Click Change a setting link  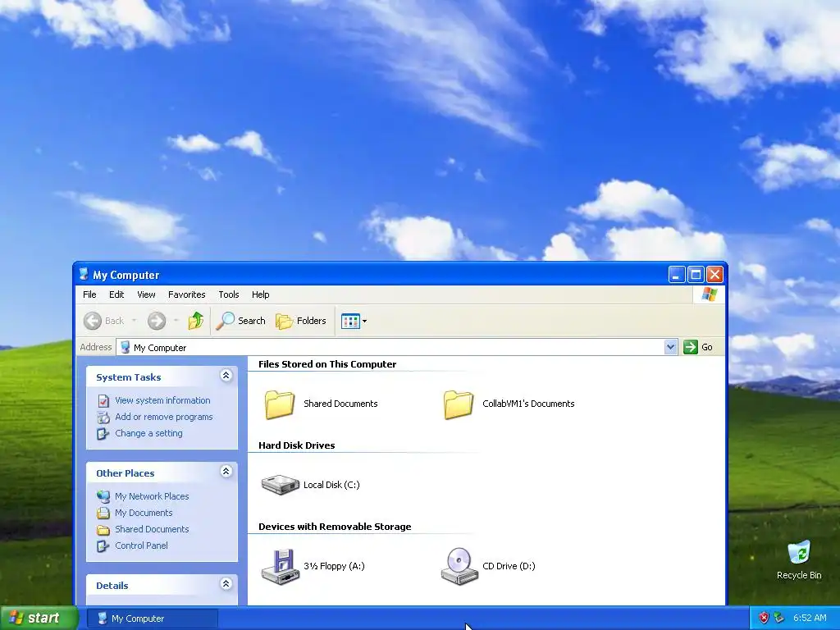point(148,433)
